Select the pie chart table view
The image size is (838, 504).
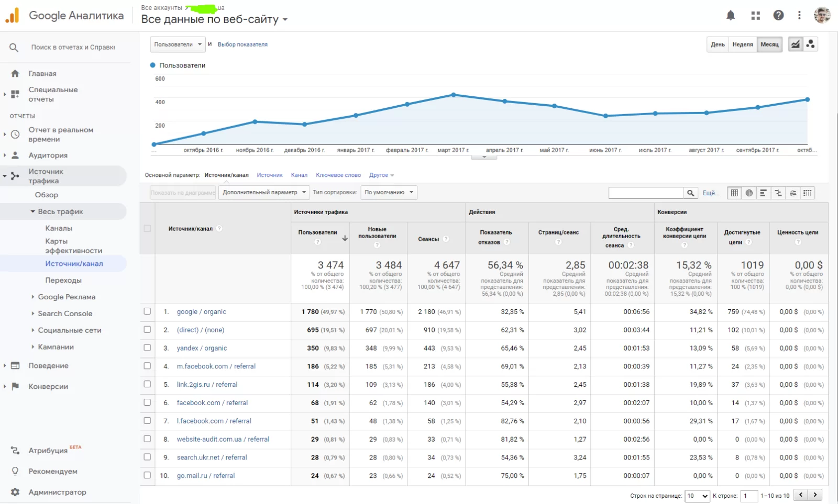749,193
